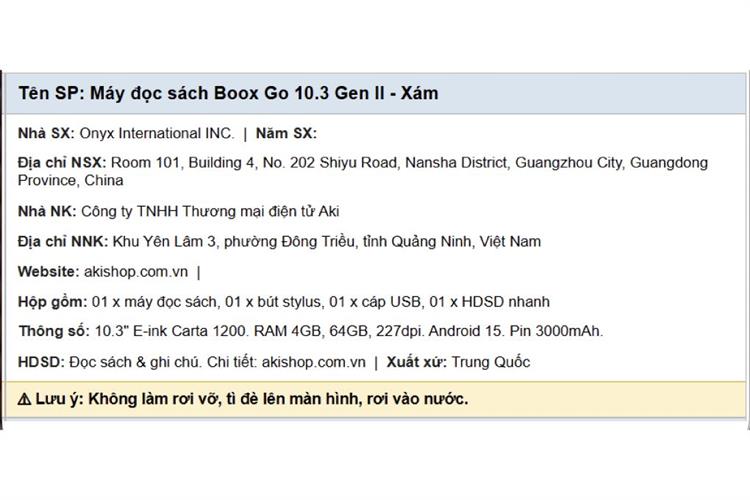Click the Xuất xứ label
This screenshot has width=750, height=500.
tap(417, 362)
